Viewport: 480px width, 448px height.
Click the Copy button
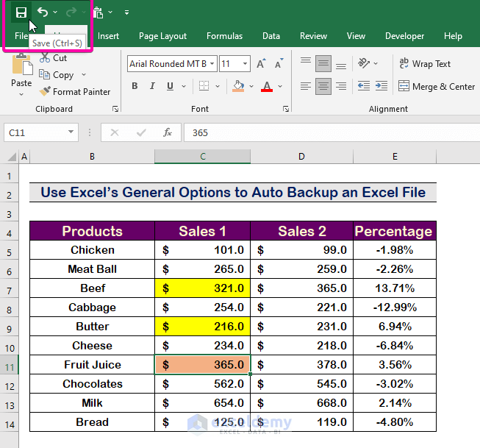[x=62, y=75]
